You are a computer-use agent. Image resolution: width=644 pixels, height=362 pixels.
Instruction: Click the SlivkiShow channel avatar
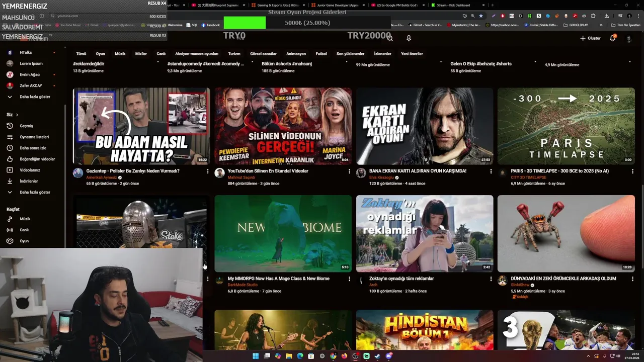coord(502,281)
